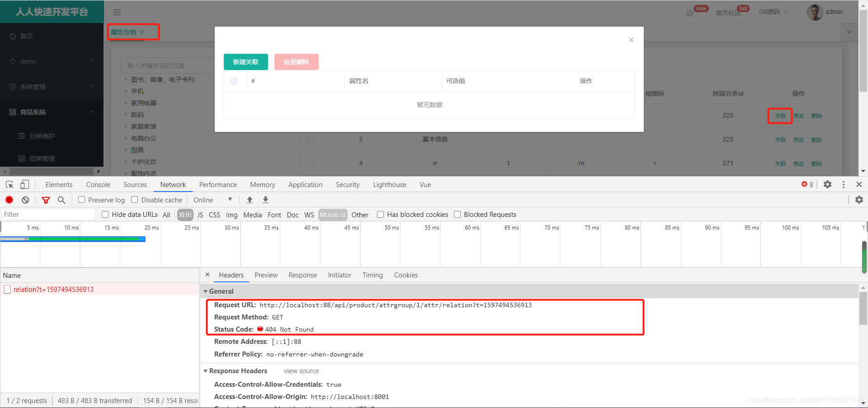Click the view source link
Screen dimensions: 868x408
pyautogui.click(x=301, y=371)
